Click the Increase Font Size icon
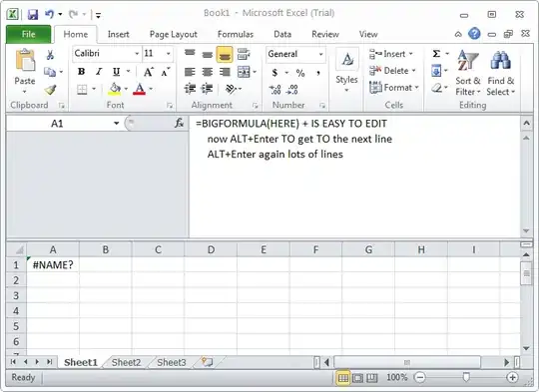Screen dimensions: 539x392 pos(148,72)
